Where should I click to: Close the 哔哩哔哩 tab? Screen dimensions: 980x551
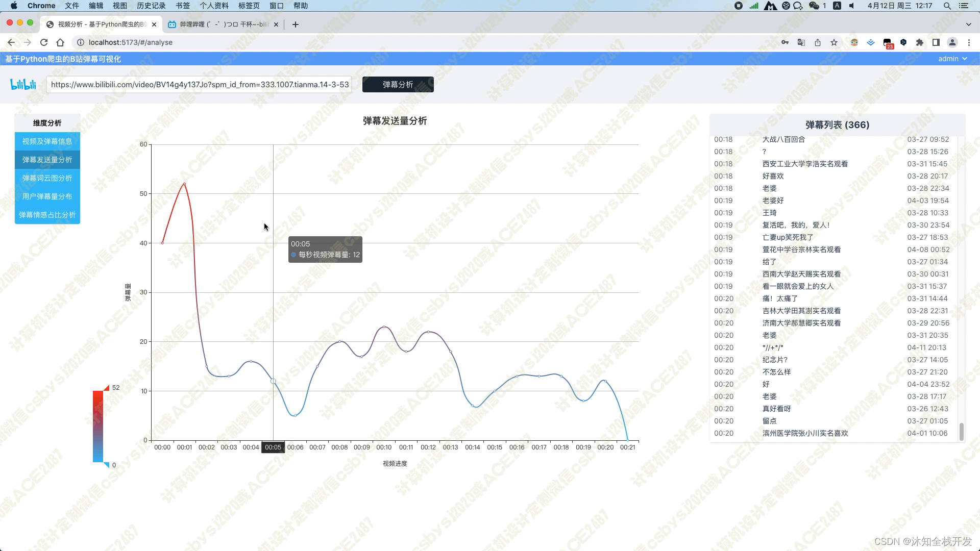click(276, 24)
